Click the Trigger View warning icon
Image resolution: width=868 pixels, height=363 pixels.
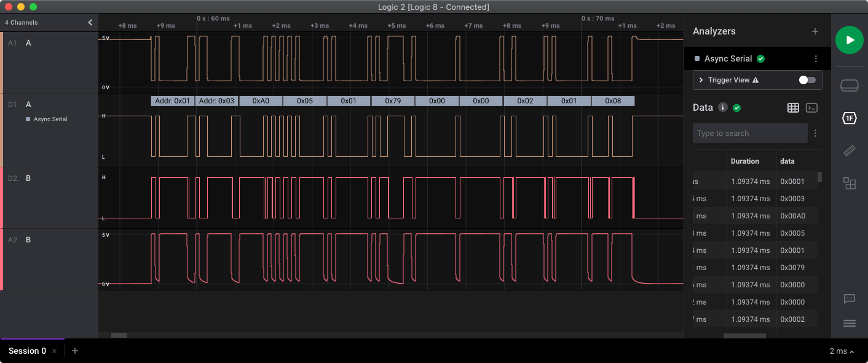[756, 80]
